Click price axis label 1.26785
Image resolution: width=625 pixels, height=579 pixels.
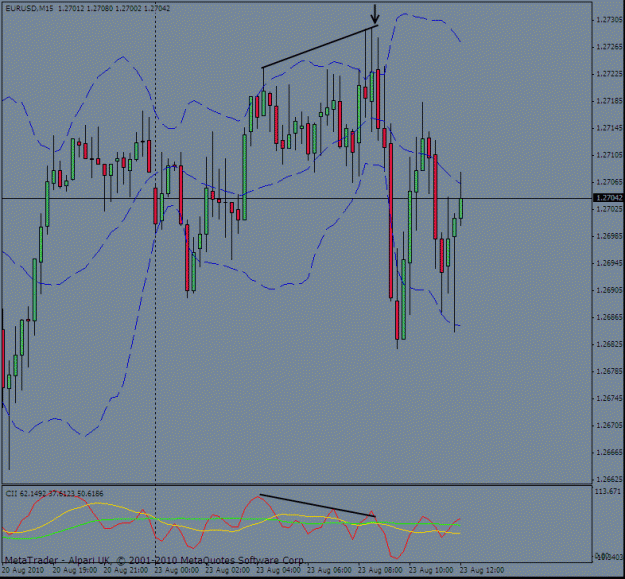pyautogui.click(x=609, y=371)
